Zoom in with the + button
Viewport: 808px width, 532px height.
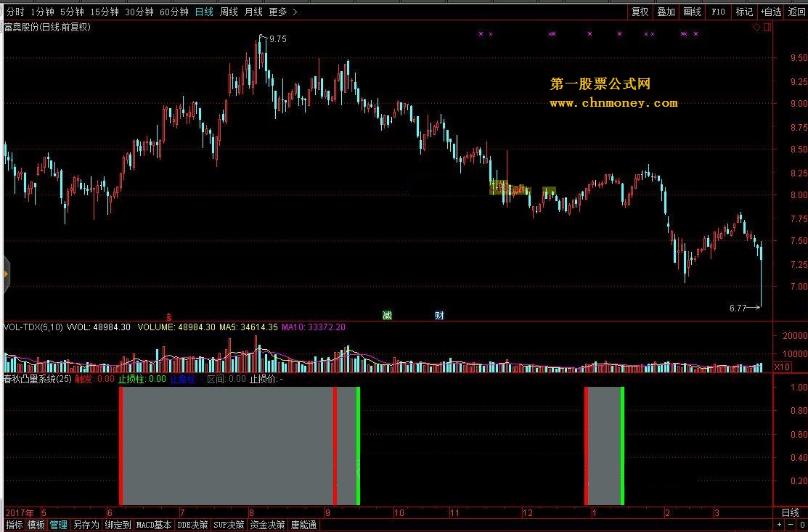click(x=780, y=525)
